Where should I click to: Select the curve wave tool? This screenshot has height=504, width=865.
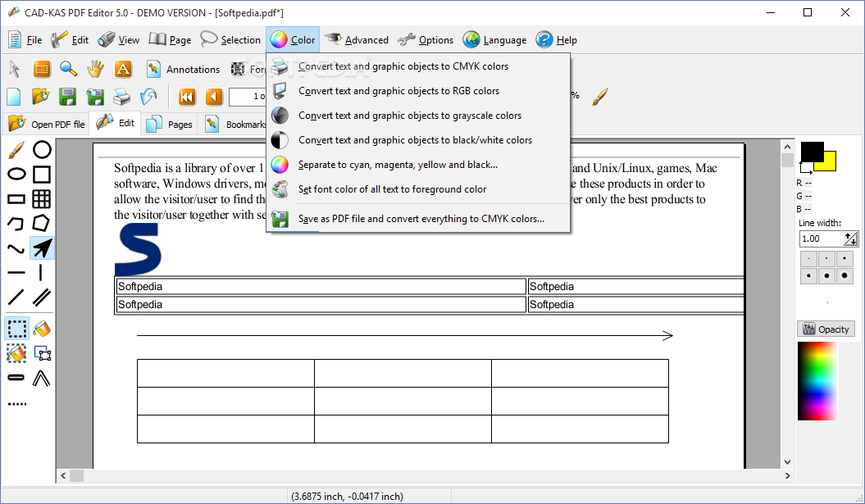(16, 248)
